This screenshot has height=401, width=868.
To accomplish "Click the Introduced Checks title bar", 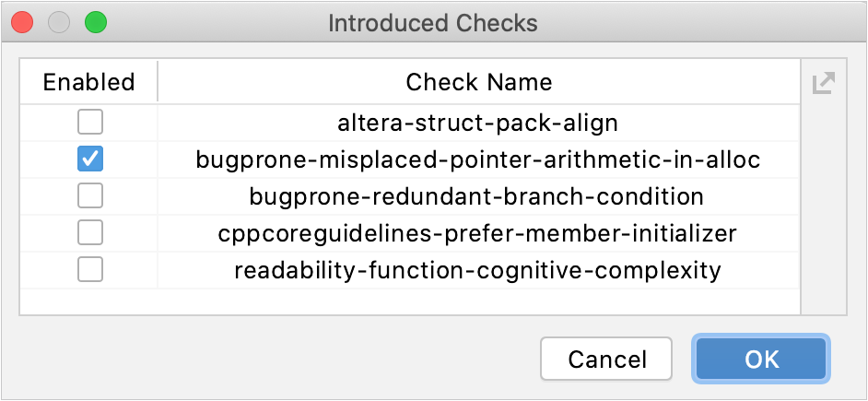I will point(433,22).
